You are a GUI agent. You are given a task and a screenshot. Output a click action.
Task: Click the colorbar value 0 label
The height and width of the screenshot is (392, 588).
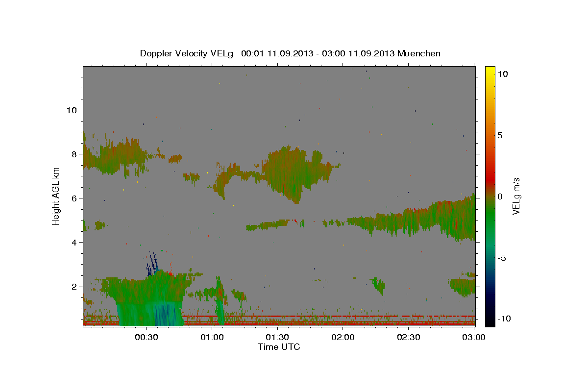pos(500,196)
